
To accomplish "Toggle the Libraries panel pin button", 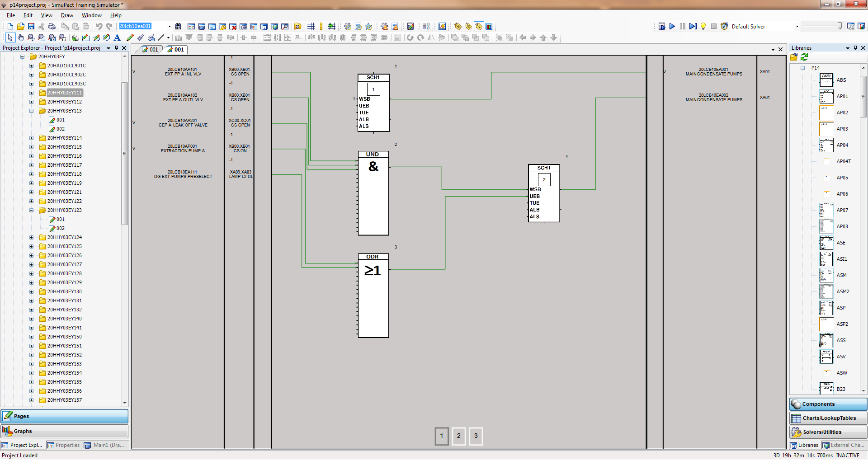I will 855,48.
